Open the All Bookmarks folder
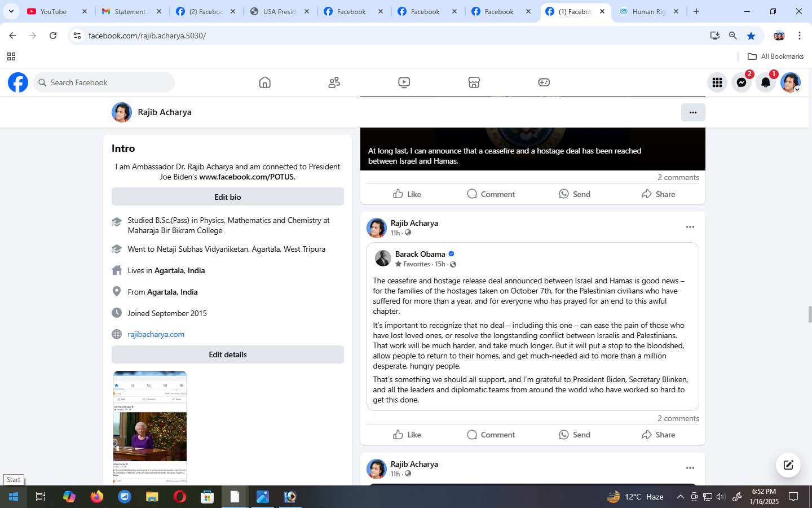Screen dimensions: 812x508 pos(775,56)
